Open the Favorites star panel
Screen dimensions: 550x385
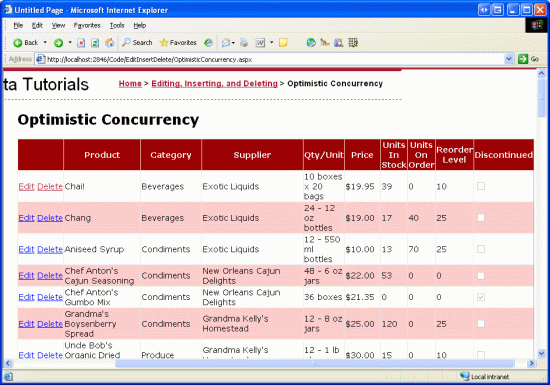pyautogui.click(x=177, y=43)
